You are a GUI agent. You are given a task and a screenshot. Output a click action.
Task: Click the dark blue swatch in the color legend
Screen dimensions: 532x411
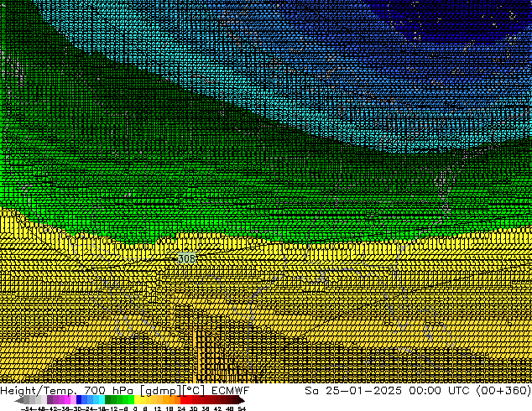coord(79,399)
